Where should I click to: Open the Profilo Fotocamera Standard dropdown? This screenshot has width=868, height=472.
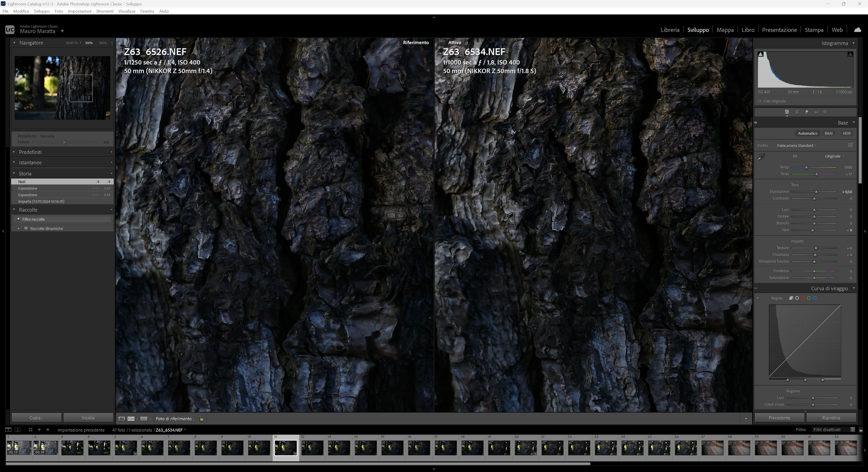point(797,146)
